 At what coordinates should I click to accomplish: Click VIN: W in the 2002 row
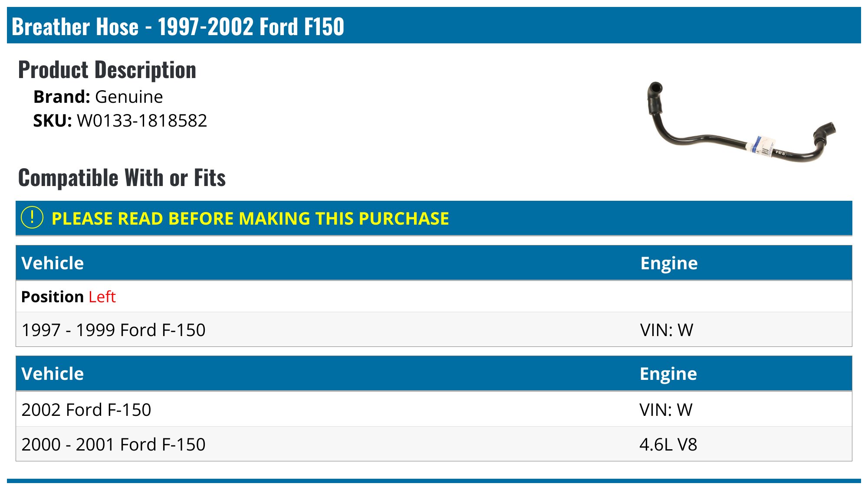(666, 410)
